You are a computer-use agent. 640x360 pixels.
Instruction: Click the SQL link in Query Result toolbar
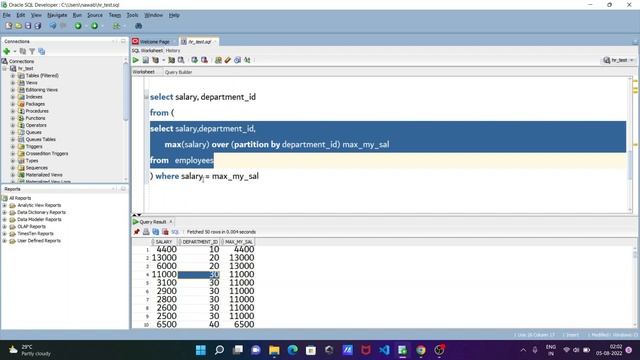tap(175, 232)
